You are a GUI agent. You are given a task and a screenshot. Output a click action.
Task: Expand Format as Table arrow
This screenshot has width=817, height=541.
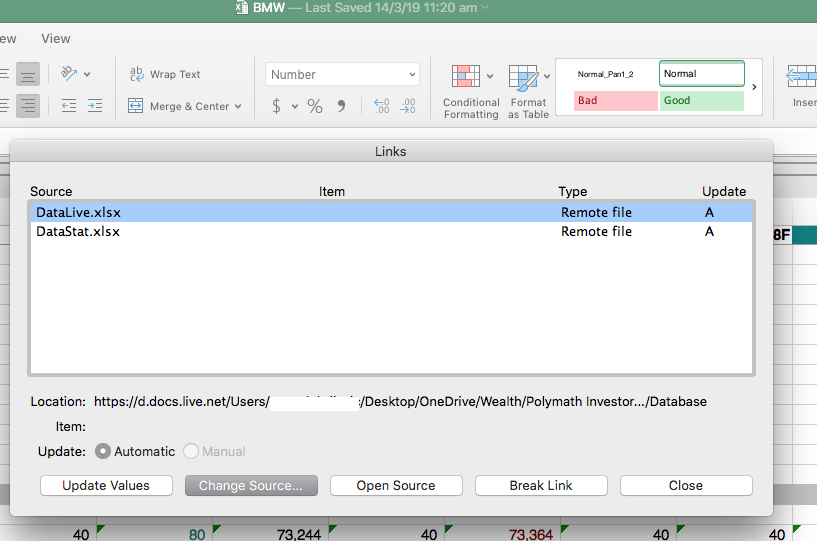point(547,76)
